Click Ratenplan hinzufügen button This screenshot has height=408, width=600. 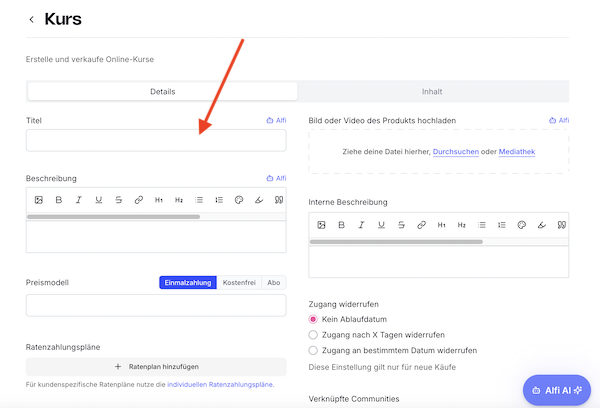tap(156, 367)
